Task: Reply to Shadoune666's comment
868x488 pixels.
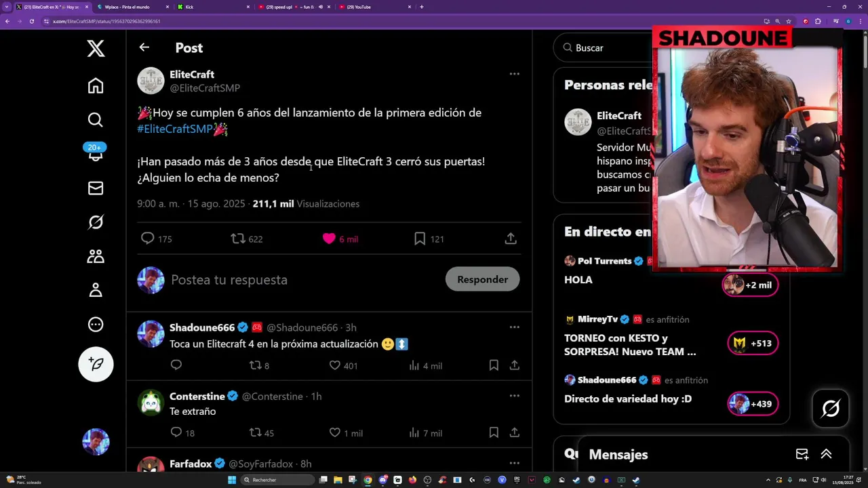Action: 176,365
